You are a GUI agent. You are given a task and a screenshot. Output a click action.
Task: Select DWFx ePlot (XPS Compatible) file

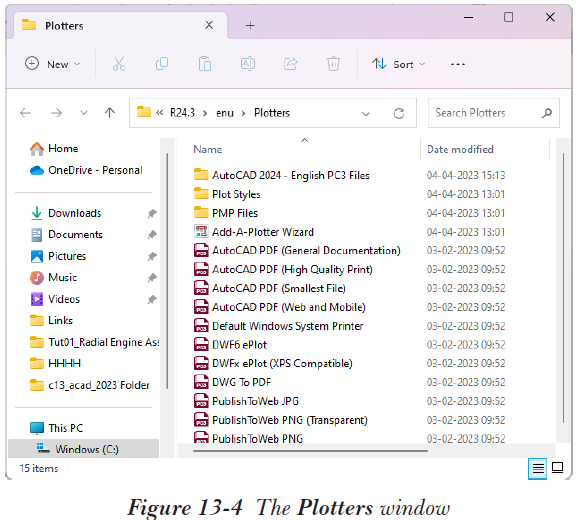273,363
